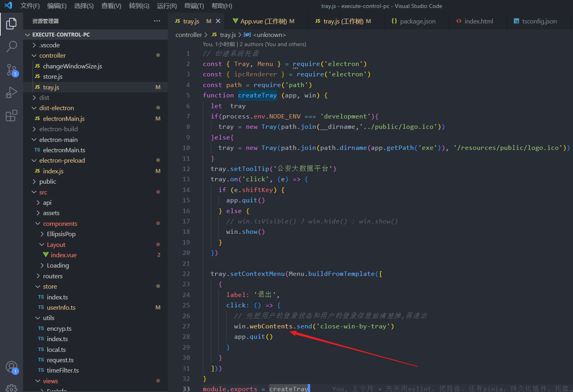Open the Search view icon

tap(12, 47)
